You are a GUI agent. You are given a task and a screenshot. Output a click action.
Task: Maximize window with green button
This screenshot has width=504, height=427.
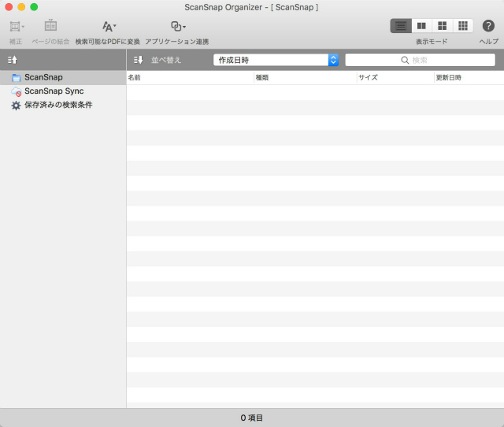34,7
